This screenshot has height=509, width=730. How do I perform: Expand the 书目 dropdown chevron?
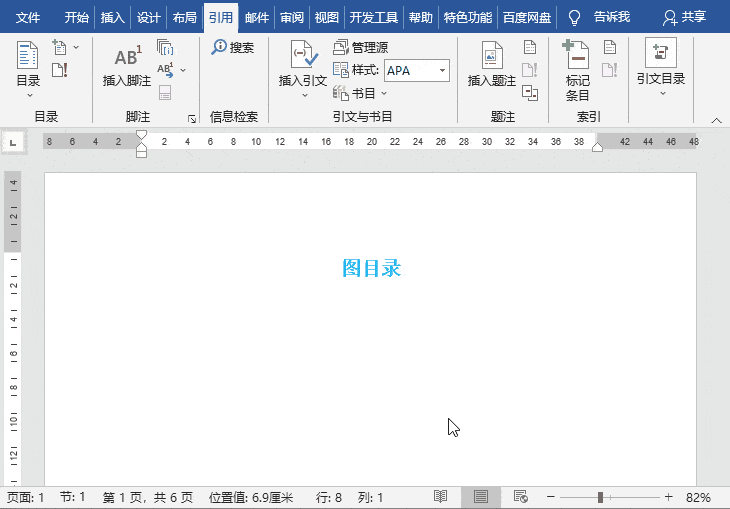tap(384, 93)
